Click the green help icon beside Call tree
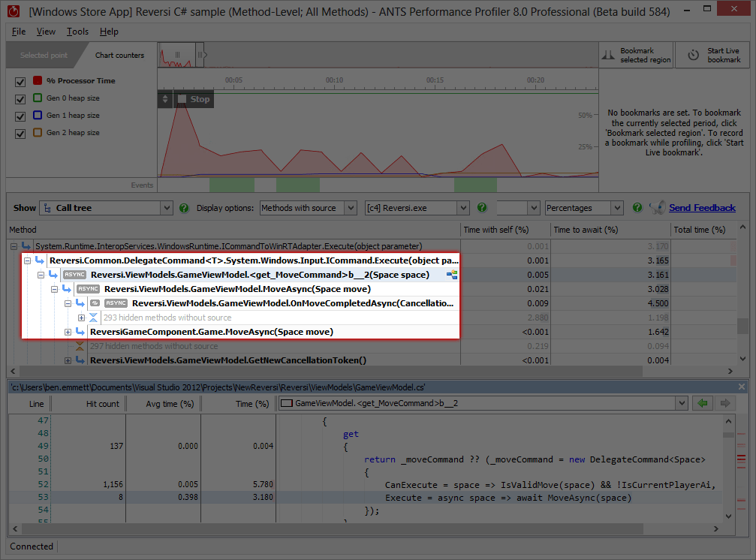This screenshot has width=756, height=560. pyautogui.click(x=185, y=208)
